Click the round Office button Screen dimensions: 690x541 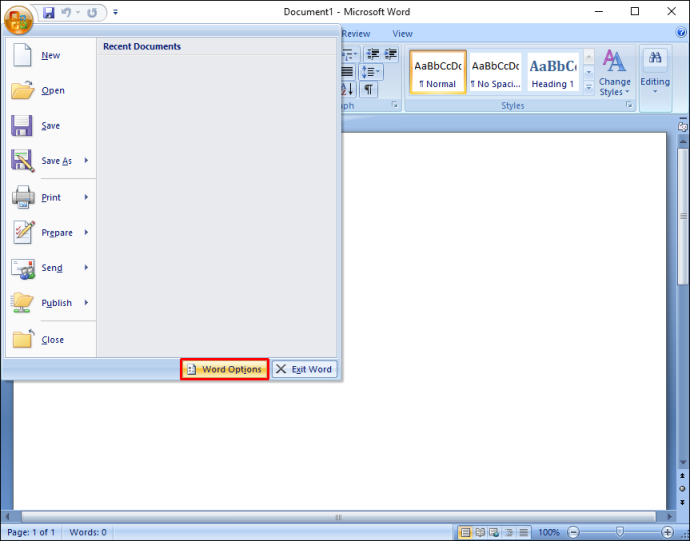click(x=19, y=20)
